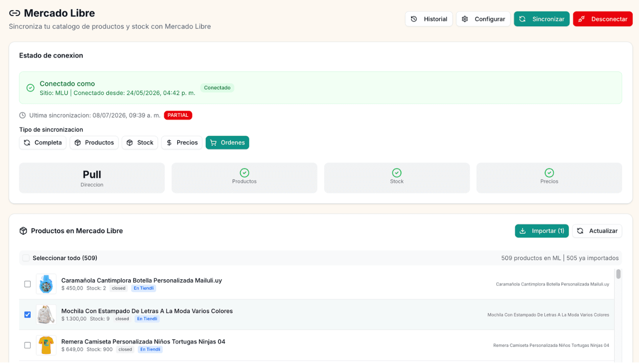
Task: Select Completa synchronization type
Action: [x=43, y=143]
